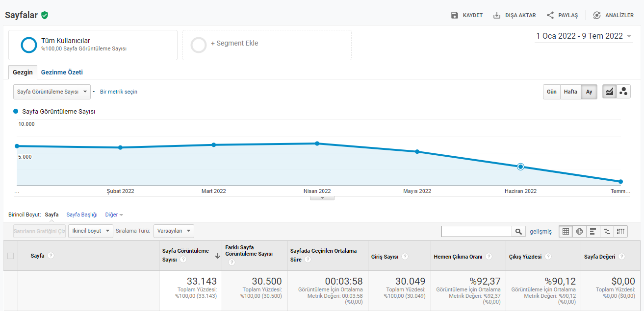644x311 pixels.
Task: Click the PAYLAŞ share icon
Action: [550, 15]
